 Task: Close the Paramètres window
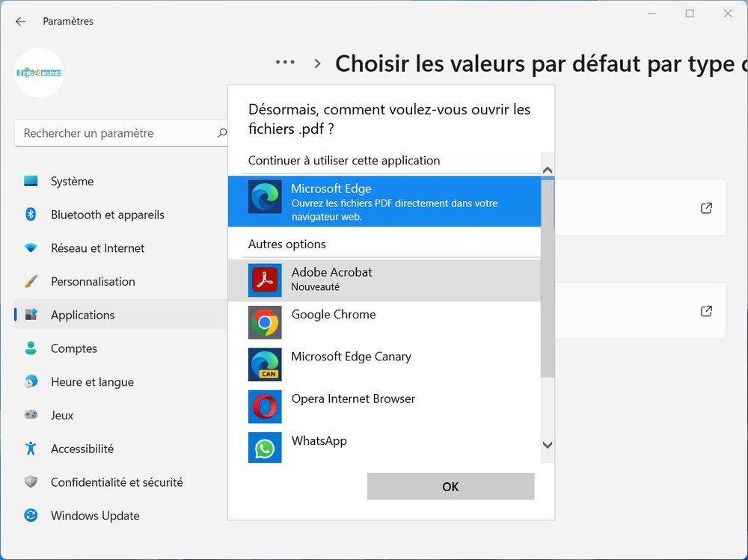pyautogui.click(x=728, y=14)
